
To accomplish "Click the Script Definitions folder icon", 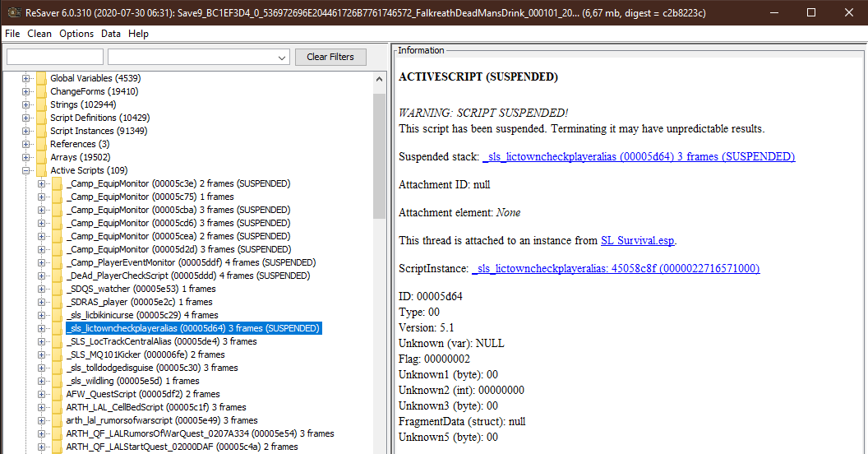I will coord(42,118).
